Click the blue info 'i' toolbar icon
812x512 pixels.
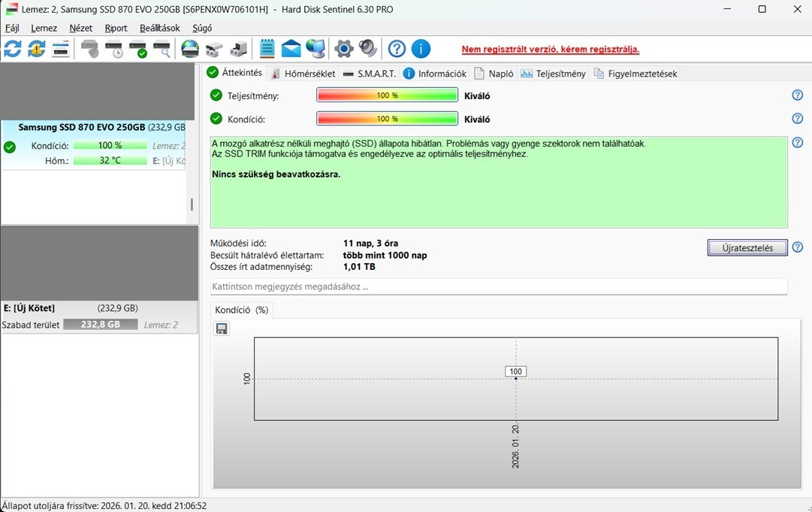(421, 49)
